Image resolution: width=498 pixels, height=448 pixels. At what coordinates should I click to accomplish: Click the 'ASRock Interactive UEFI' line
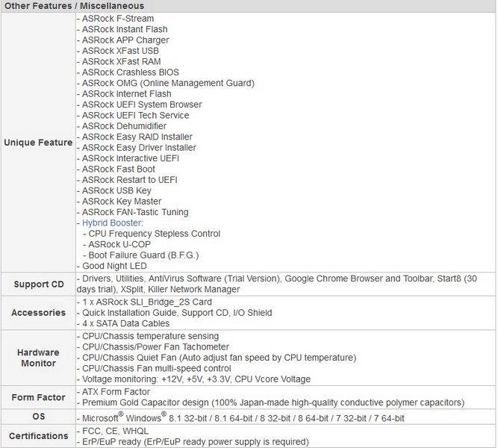coord(128,158)
